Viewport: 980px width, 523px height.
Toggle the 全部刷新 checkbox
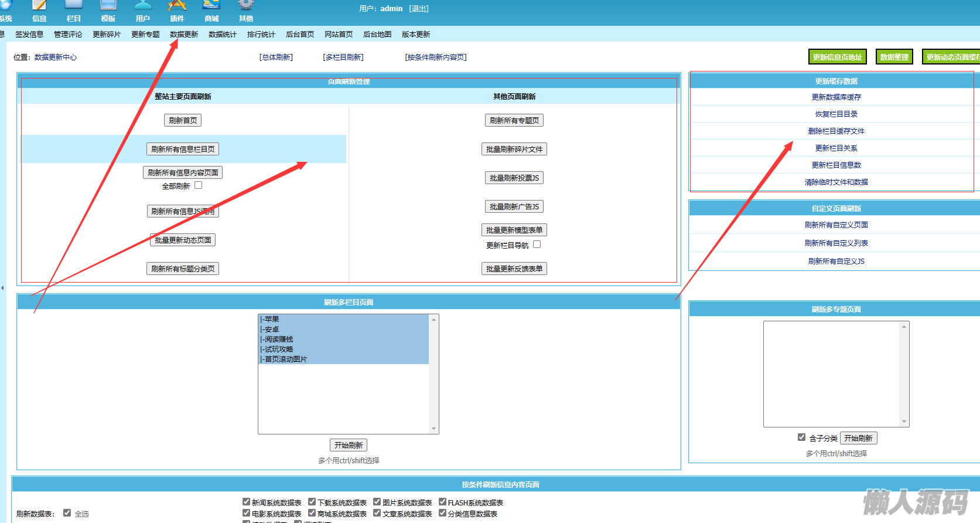[199, 185]
